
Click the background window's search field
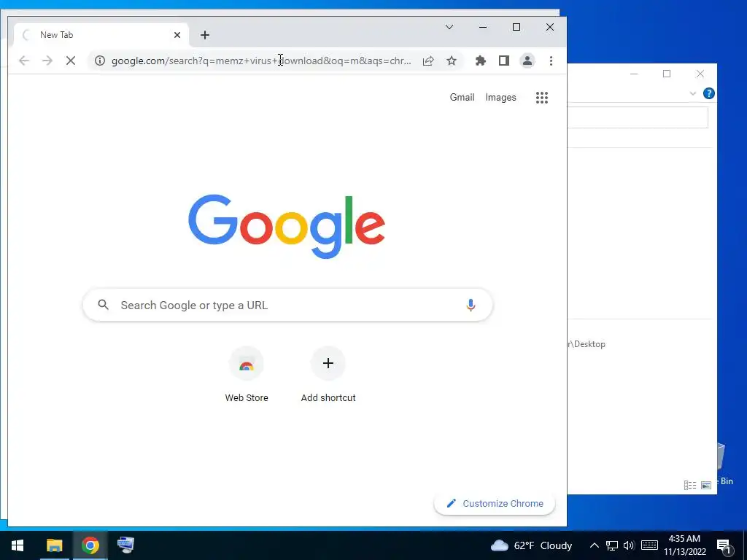tap(638, 117)
